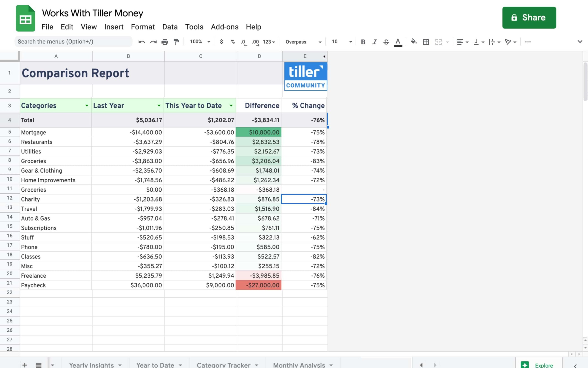The image size is (588, 368).
Task: Select row 4 header
Action: point(10,120)
